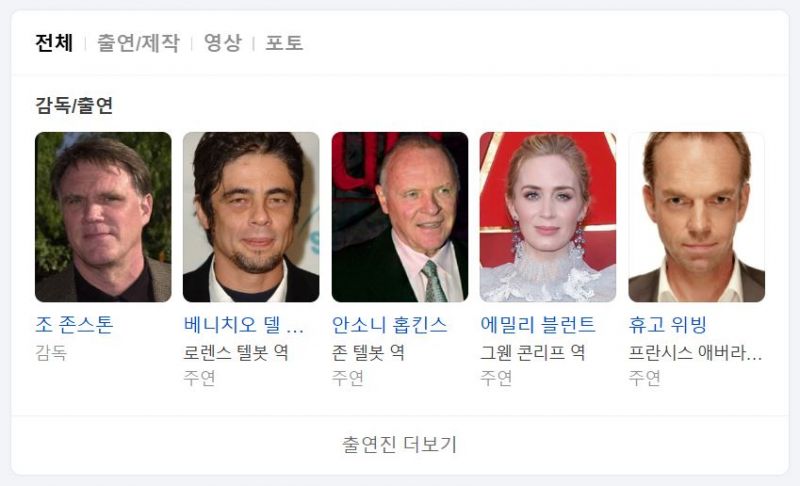Click the photo above 베니치오 델 name
This screenshot has height=486, width=800.
(x=251, y=217)
